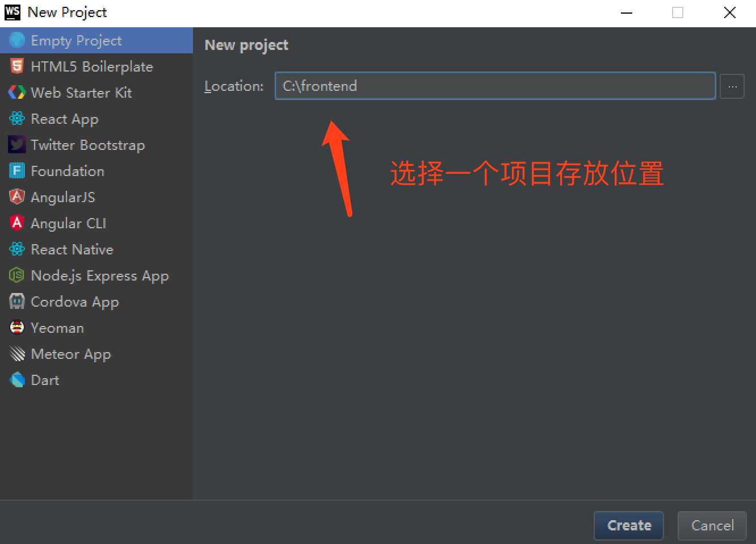This screenshot has width=756, height=544.
Task: Click the Twitter Bootstrap bird icon
Action: 17,145
